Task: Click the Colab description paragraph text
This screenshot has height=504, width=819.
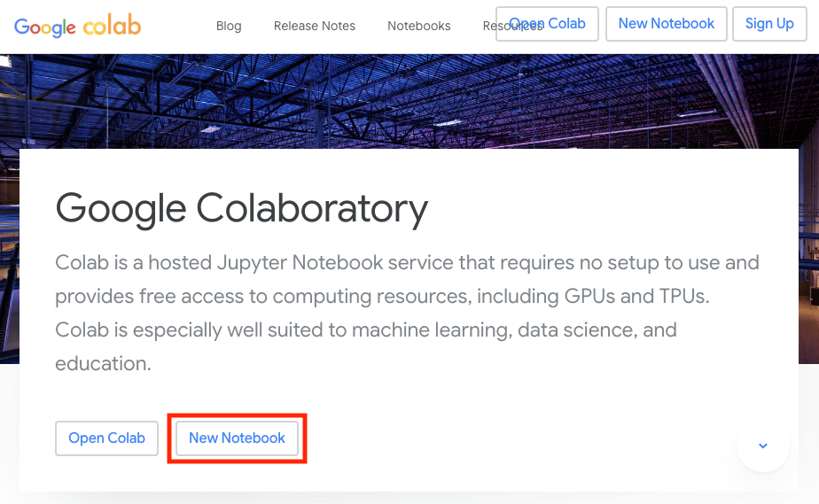Action: (x=407, y=313)
